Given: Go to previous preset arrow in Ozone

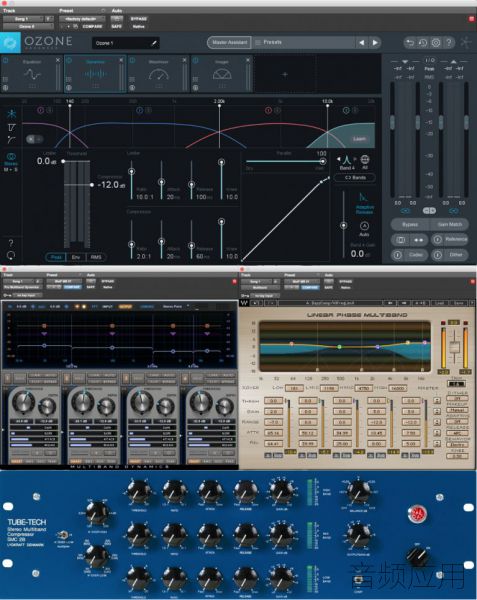Looking at the screenshot, I should coord(362,42).
